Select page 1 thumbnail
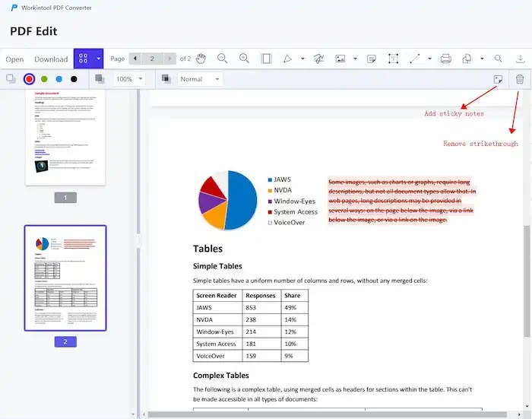 [65, 138]
